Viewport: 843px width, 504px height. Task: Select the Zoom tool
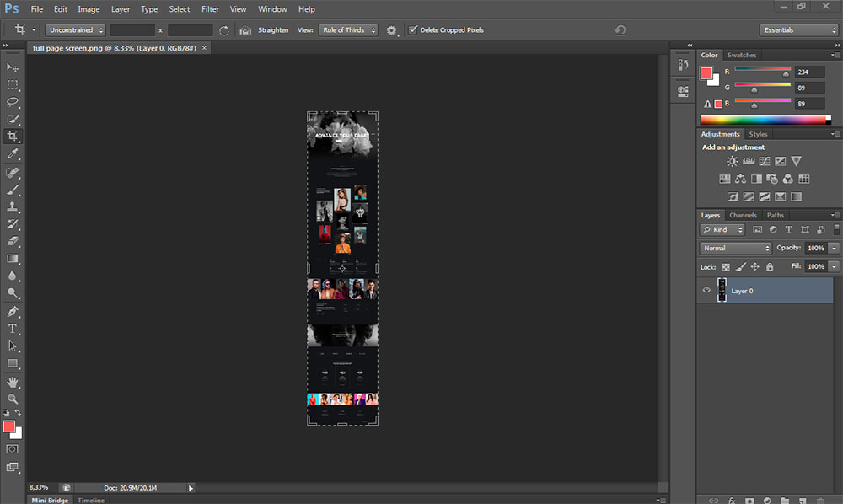click(x=13, y=399)
